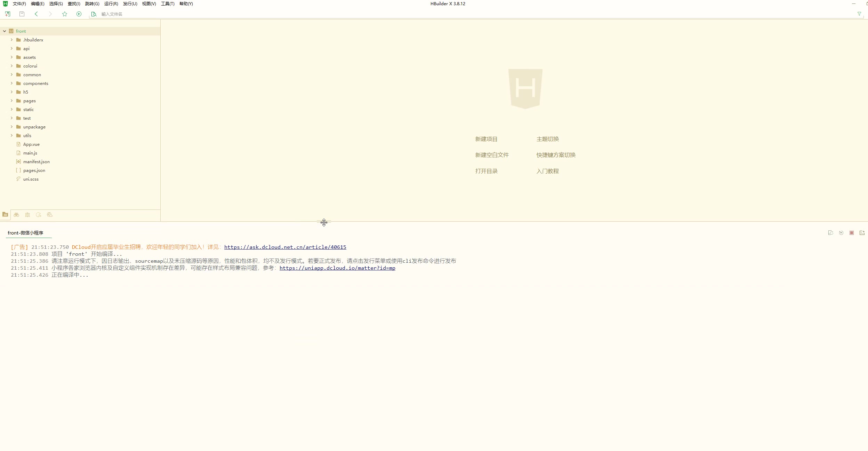Collapse the front project root
This screenshot has width=868, height=451.
[x=5, y=31]
